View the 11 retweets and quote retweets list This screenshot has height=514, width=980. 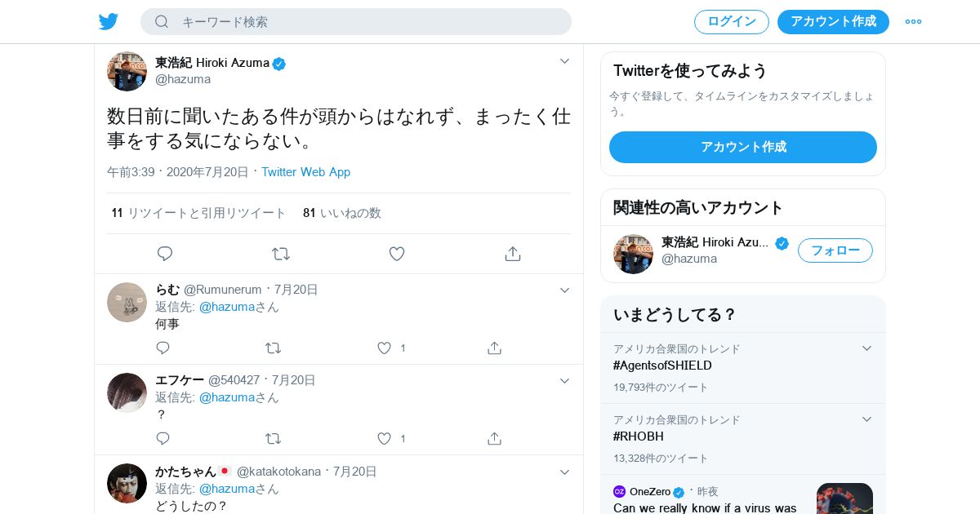click(x=198, y=213)
